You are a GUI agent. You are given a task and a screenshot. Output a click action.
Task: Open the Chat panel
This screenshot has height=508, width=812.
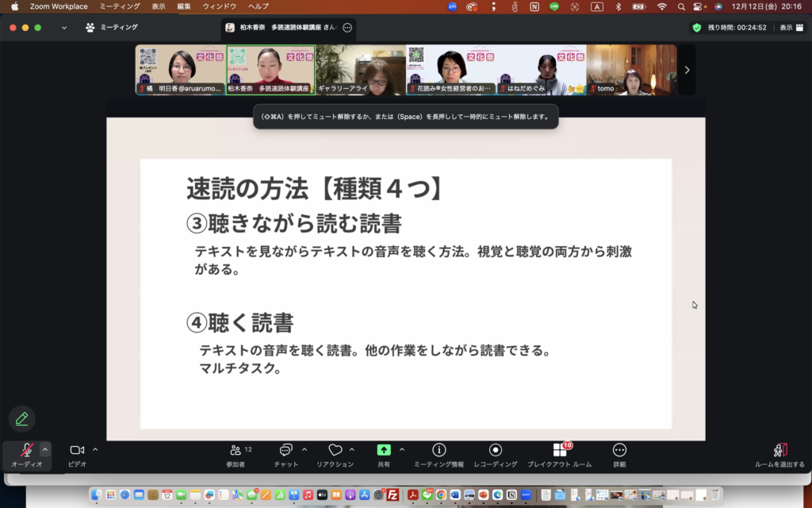coord(286,451)
